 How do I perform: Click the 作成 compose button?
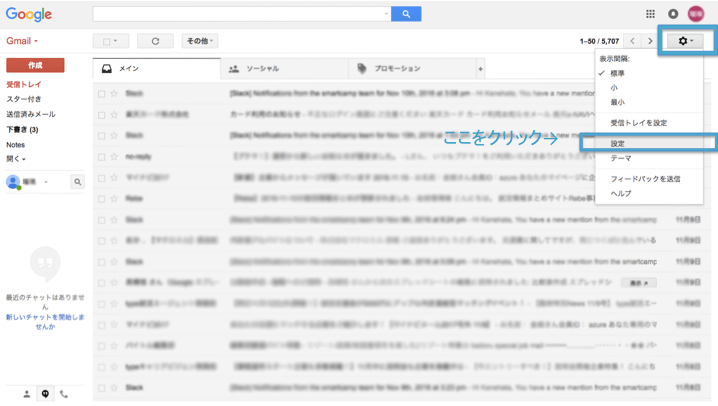[35, 65]
